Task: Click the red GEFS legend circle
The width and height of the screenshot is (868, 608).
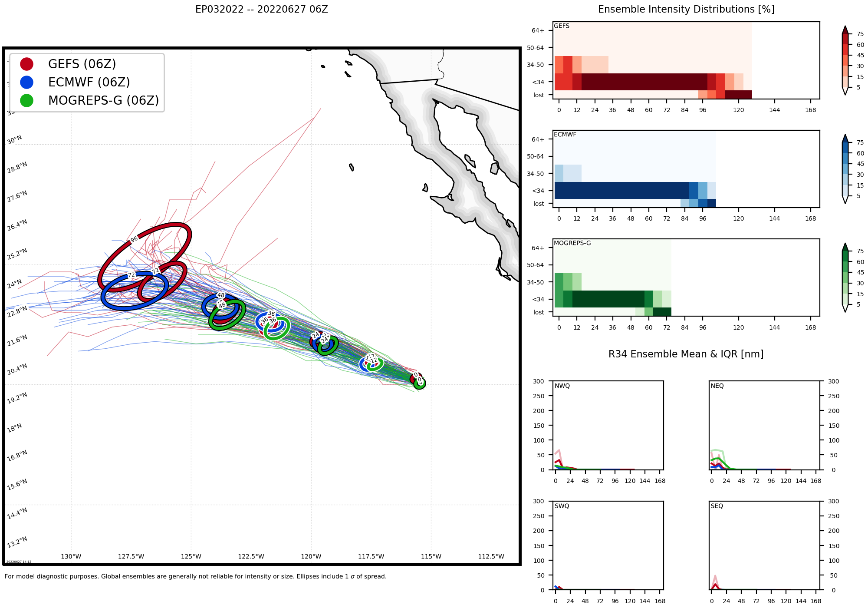Action: pyautogui.click(x=26, y=64)
